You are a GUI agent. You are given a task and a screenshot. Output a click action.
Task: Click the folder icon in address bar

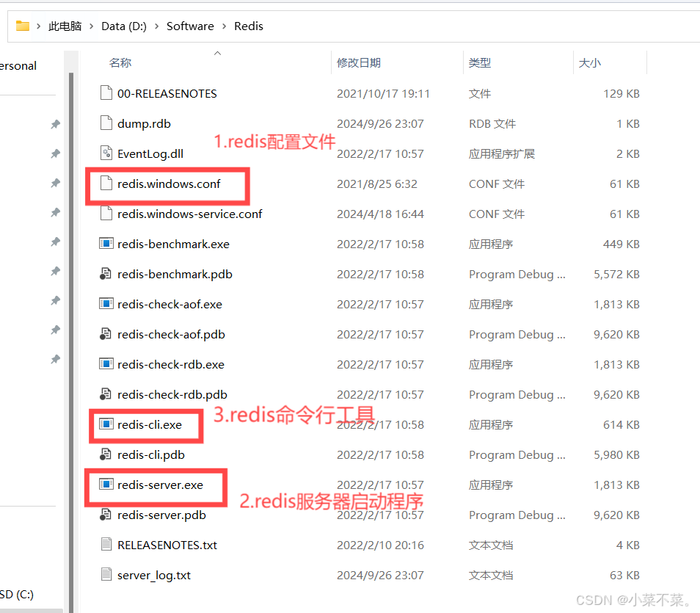(22, 26)
